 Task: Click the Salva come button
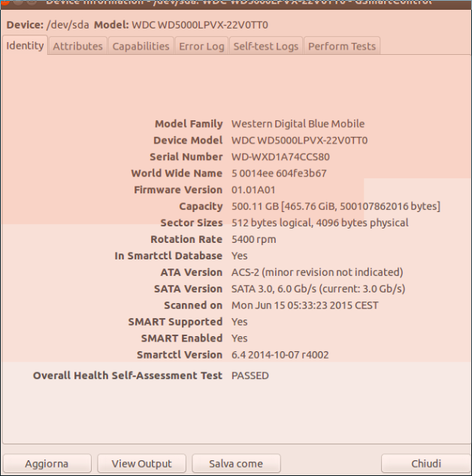[236, 463]
